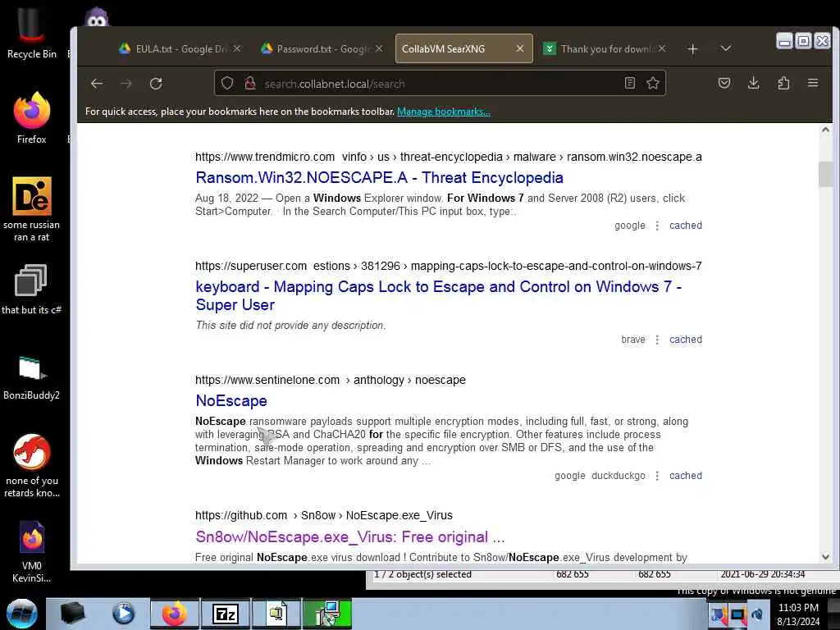This screenshot has height=630, width=840.
Task: Open the Pocket save icon
Action: tap(724, 83)
